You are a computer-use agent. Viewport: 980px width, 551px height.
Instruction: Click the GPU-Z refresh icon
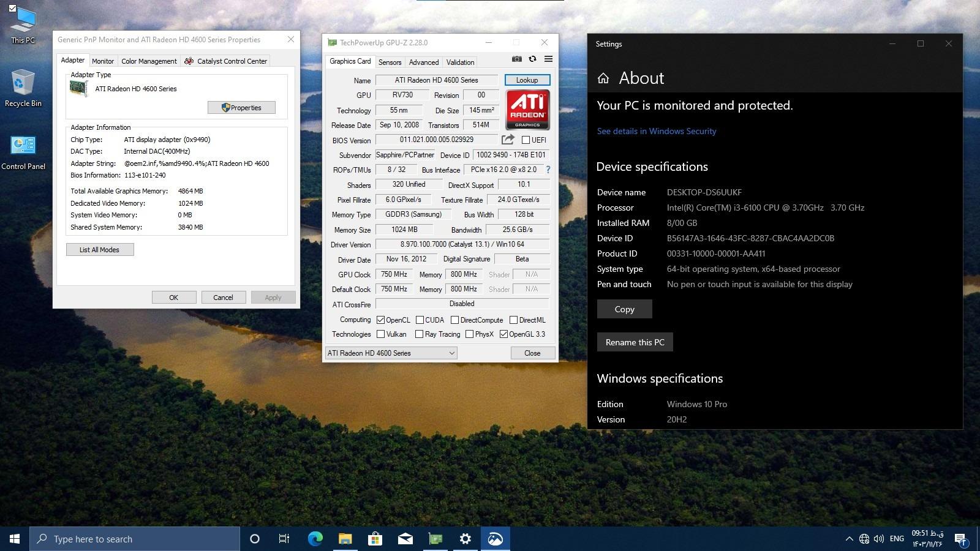[x=532, y=59]
